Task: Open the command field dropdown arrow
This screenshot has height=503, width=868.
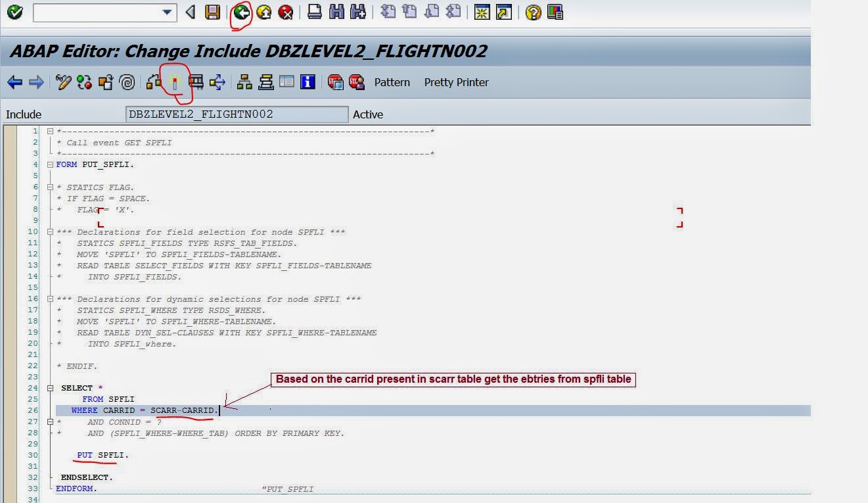Action: [168, 12]
